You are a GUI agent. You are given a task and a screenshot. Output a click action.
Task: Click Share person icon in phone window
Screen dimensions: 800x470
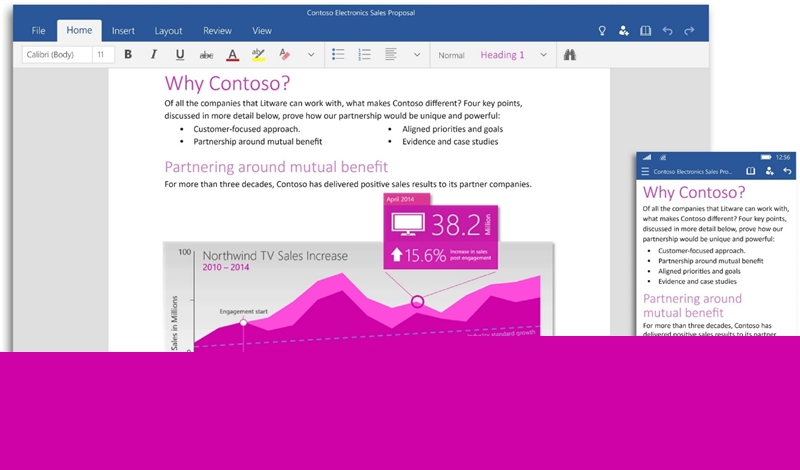pos(769,171)
